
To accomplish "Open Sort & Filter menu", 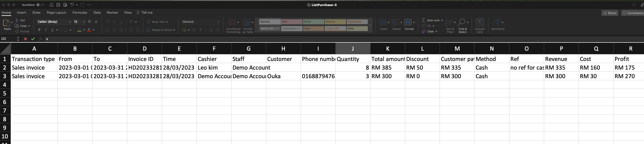I will click(x=450, y=26).
